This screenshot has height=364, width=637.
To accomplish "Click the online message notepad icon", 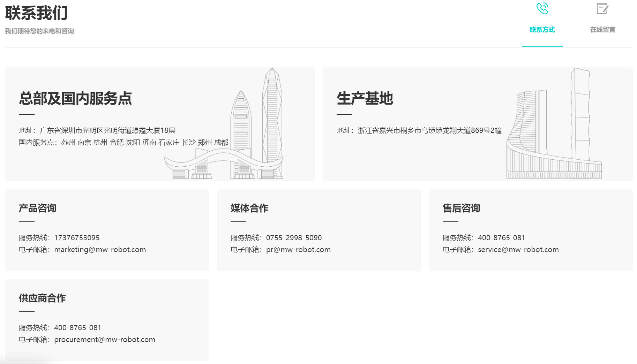I will tap(602, 9).
